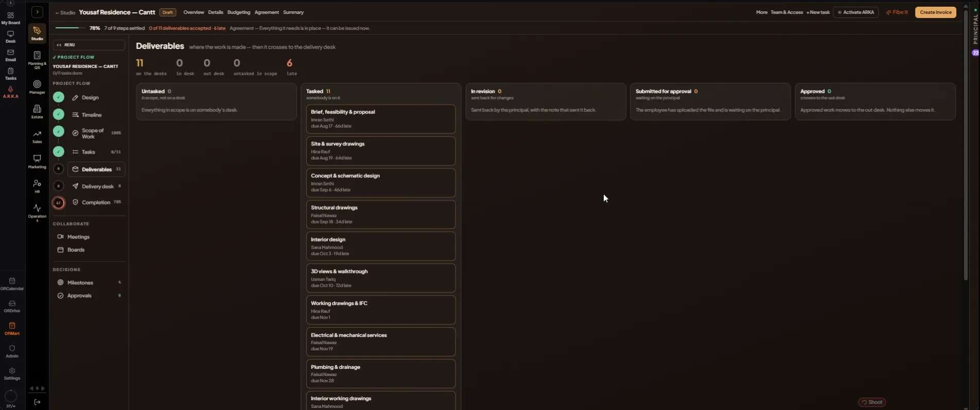
Task: Open the Email icon in left rail
Action: click(10, 55)
